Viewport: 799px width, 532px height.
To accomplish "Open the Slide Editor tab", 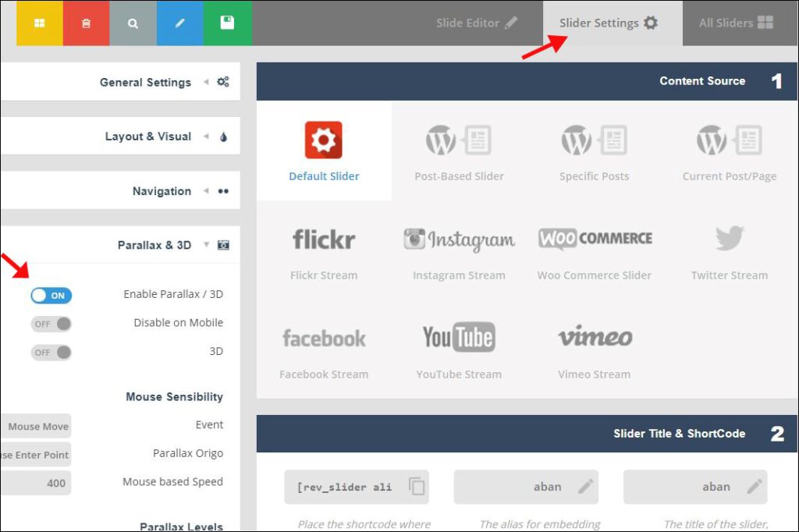I will [x=477, y=23].
